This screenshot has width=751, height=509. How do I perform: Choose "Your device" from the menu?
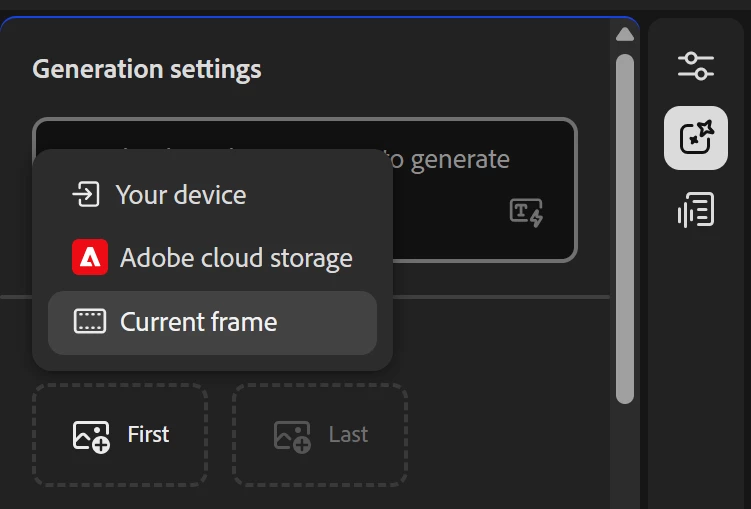pos(180,194)
